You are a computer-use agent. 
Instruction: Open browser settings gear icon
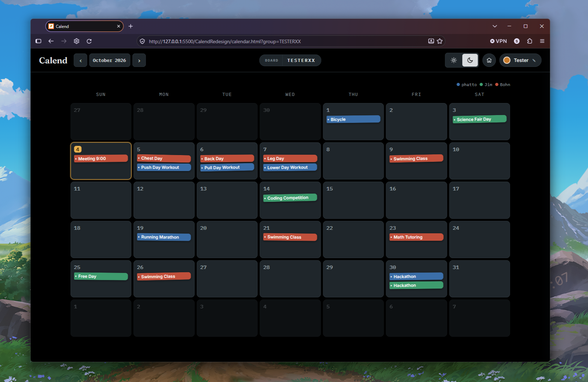(x=76, y=41)
